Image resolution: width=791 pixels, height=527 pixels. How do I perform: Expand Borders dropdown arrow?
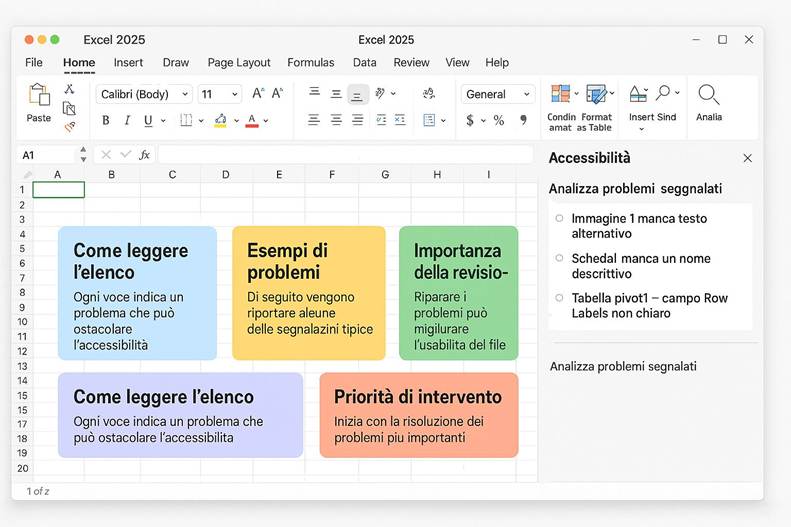[201, 121]
